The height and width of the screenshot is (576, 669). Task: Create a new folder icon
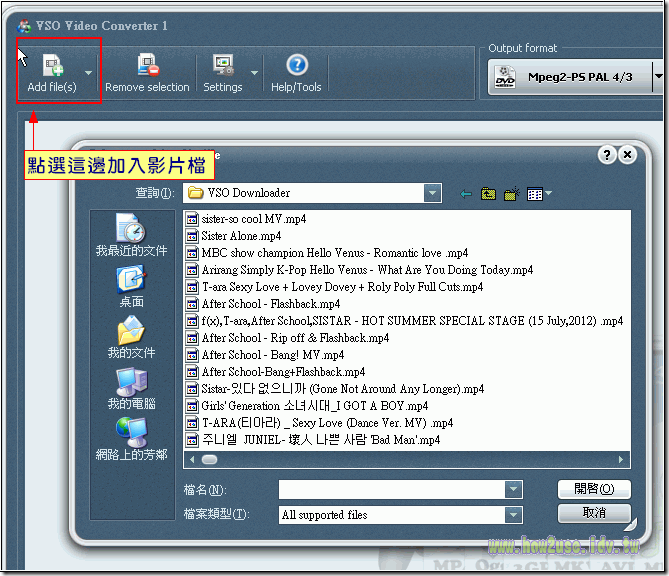pyautogui.click(x=512, y=194)
